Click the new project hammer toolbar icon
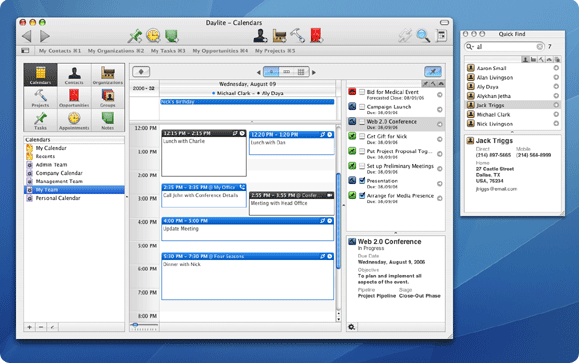 point(297,36)
